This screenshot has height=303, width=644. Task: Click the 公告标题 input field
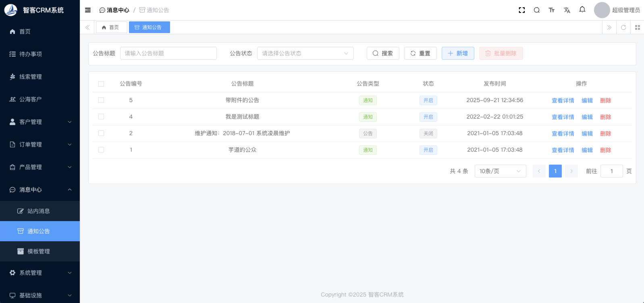[x=168, y=53]
